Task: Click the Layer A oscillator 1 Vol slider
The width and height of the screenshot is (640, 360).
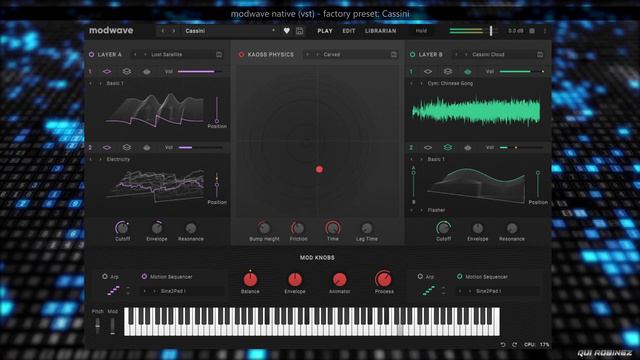Action: (200, 71)
